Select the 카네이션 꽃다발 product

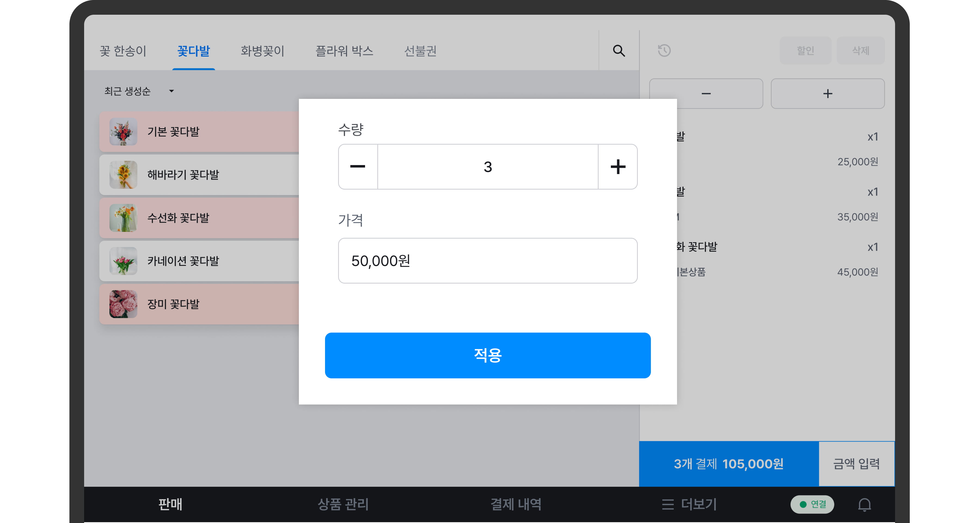click(x=199, y=261)
